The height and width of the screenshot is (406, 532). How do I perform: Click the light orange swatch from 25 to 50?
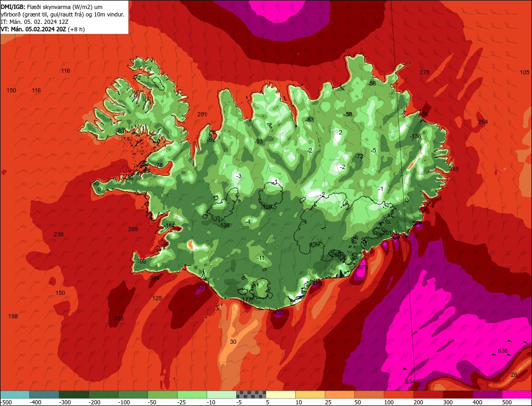[x=339, y=394]
